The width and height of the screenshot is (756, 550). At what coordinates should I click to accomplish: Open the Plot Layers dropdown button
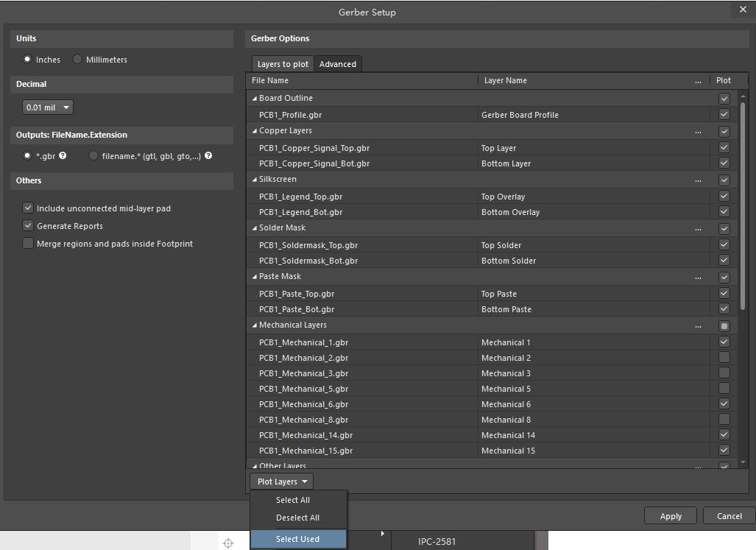click(x=282, y=482)
